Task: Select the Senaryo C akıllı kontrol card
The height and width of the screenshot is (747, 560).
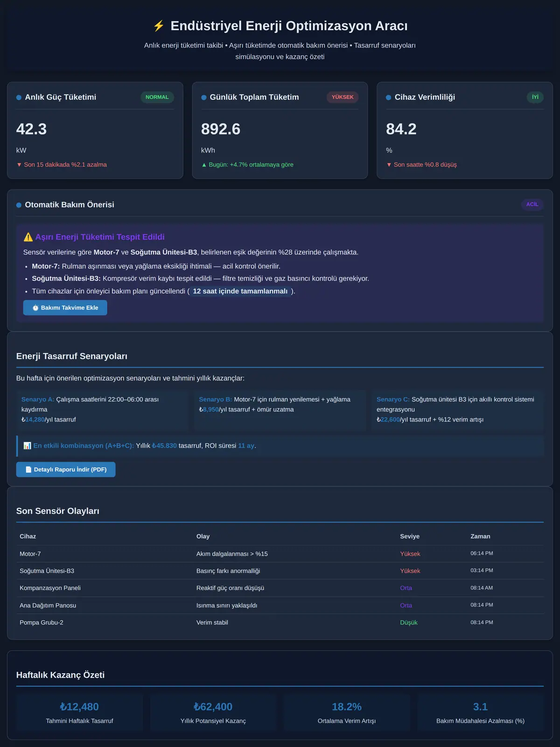Action: pos(458,410)
